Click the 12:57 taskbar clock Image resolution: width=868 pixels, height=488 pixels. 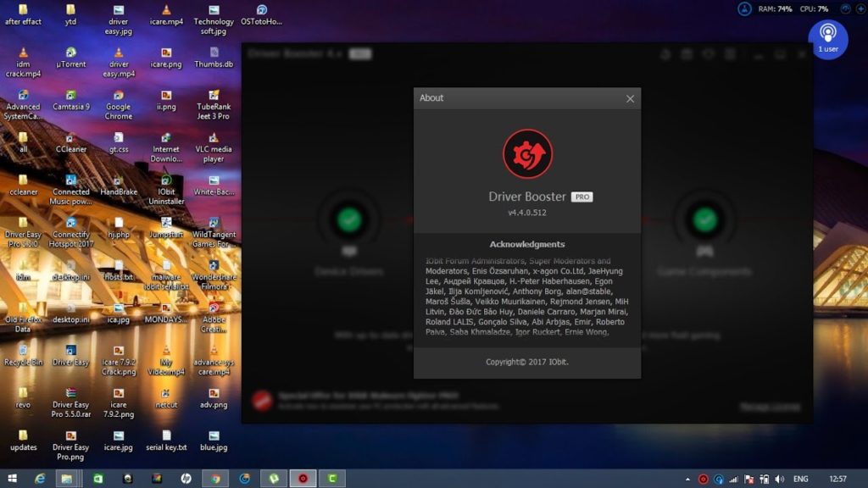pos(838,480)
